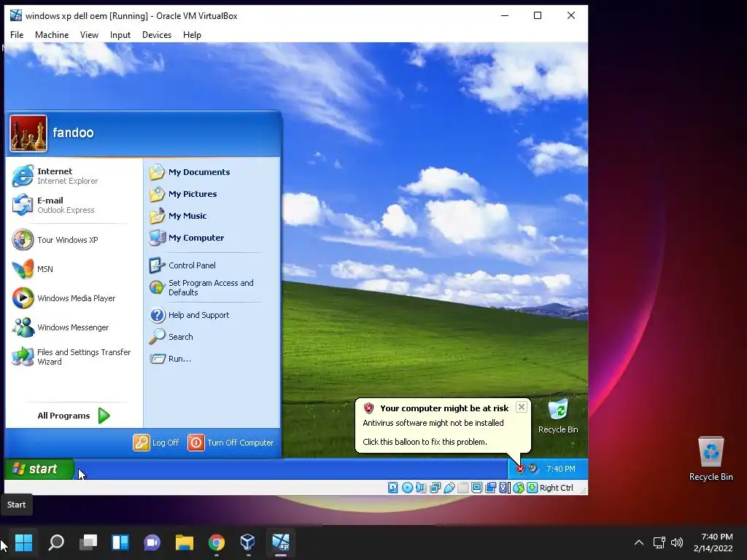747x560 pixels.
Task: Switch to VirtualBox Manager taskbar icon
Action: (248, 542)
